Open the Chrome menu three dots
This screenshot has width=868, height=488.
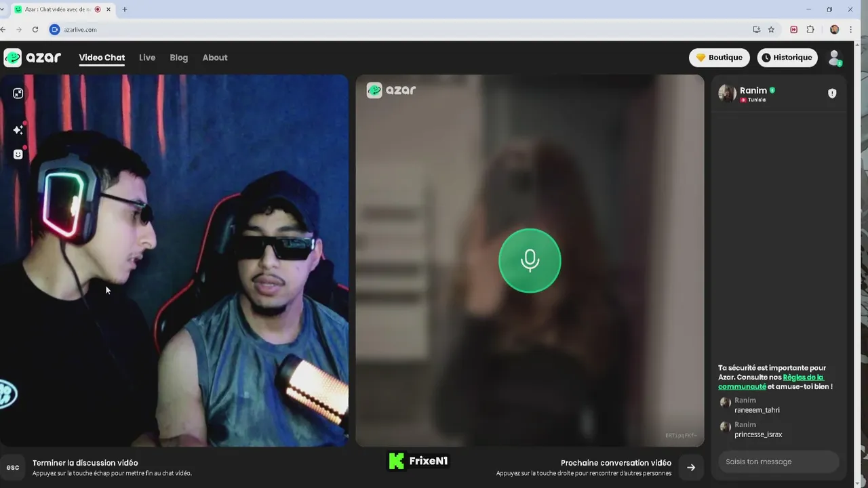click(851, 30)
